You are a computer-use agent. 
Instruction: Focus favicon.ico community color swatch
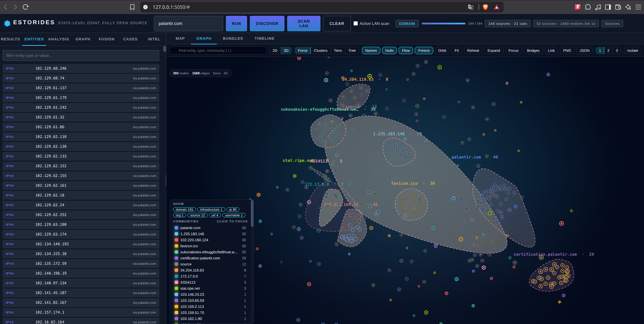tap(176, 246)
